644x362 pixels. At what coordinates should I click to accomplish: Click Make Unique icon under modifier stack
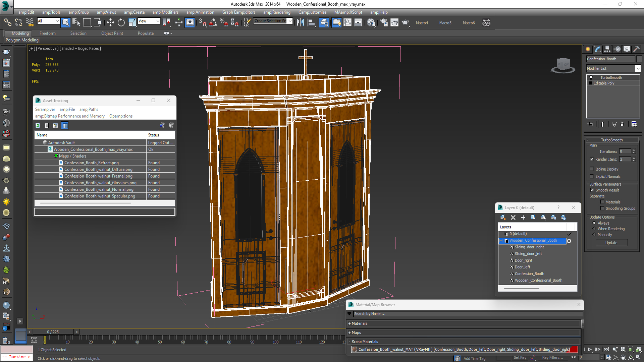(x=614, y=124)
